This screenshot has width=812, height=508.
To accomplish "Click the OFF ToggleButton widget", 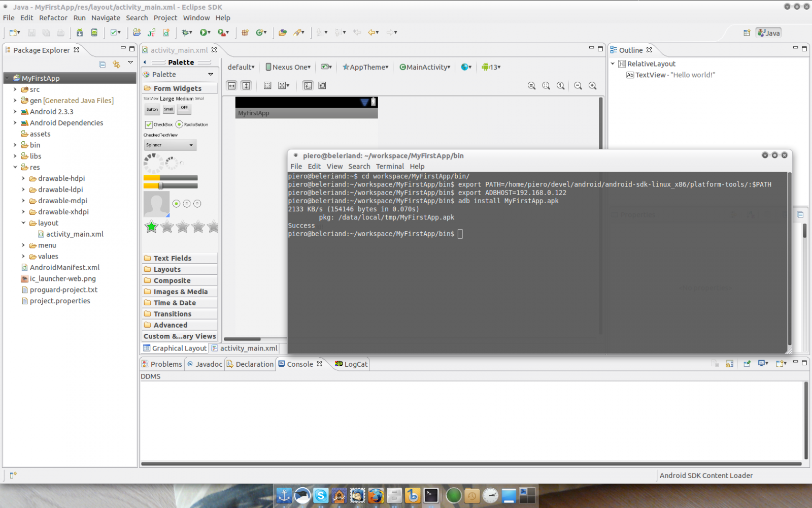I will tap(184, 108).
